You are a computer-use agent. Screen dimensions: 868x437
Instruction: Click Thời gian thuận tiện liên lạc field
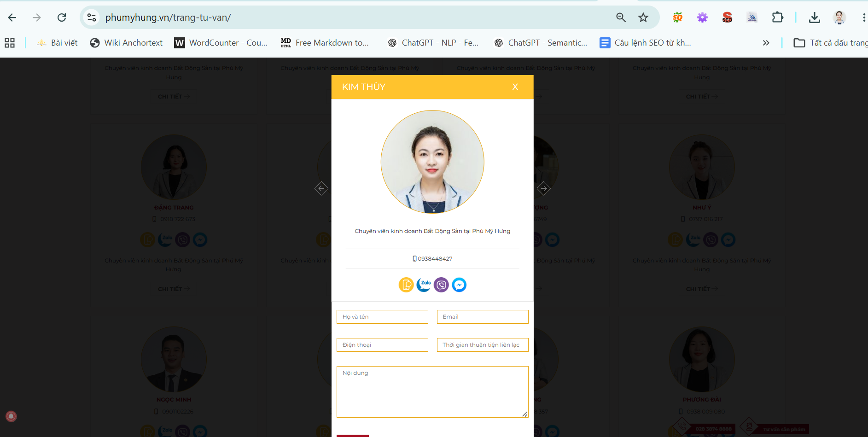(x=483, y=345)
